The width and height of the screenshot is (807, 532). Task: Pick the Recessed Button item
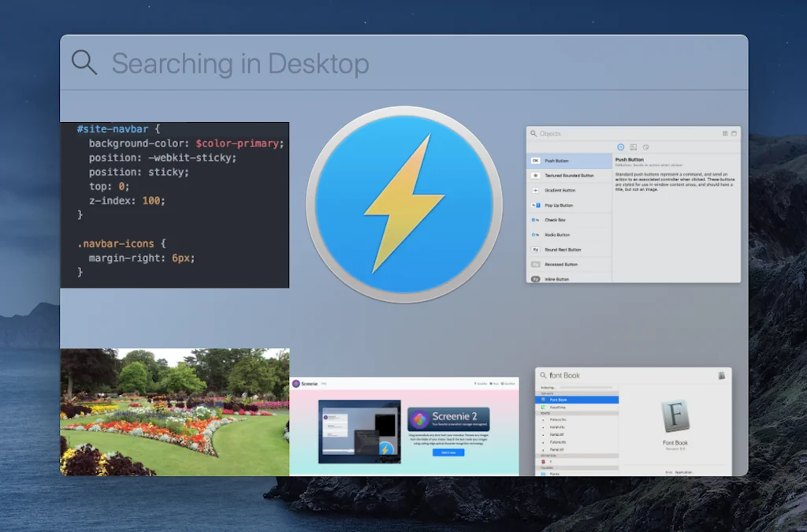[x=561, y=265]
